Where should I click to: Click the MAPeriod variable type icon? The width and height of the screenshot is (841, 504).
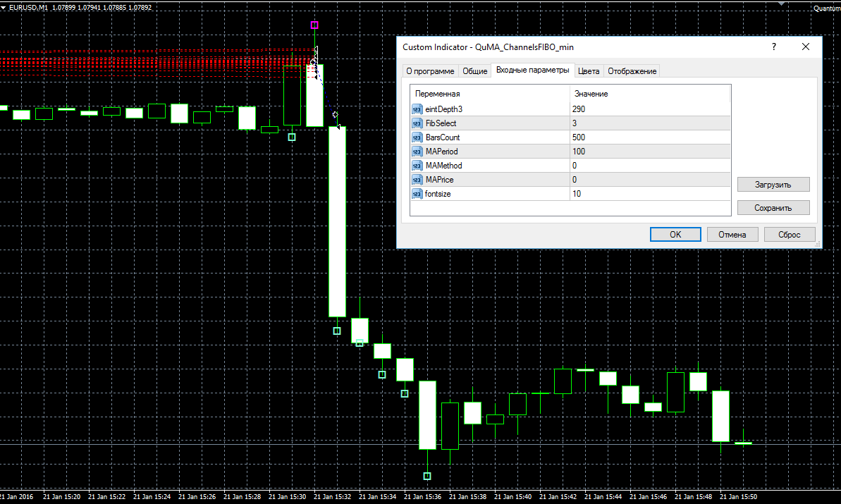click(417, 152)
